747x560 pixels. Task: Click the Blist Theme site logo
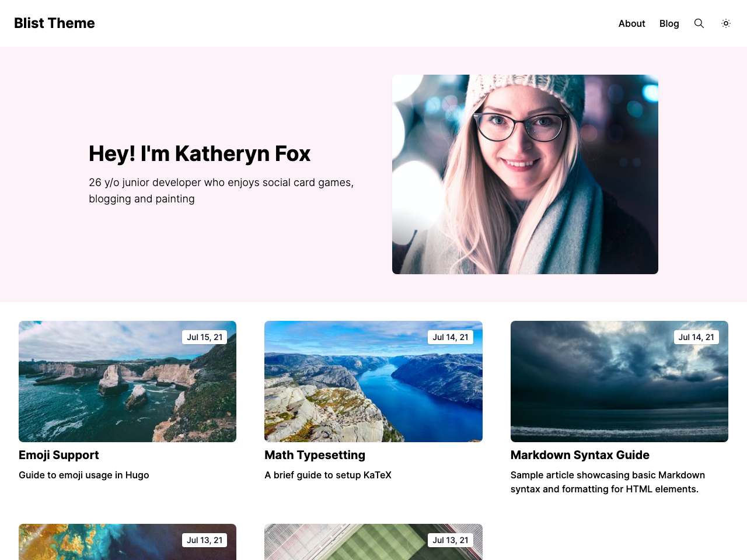point(54,23)
